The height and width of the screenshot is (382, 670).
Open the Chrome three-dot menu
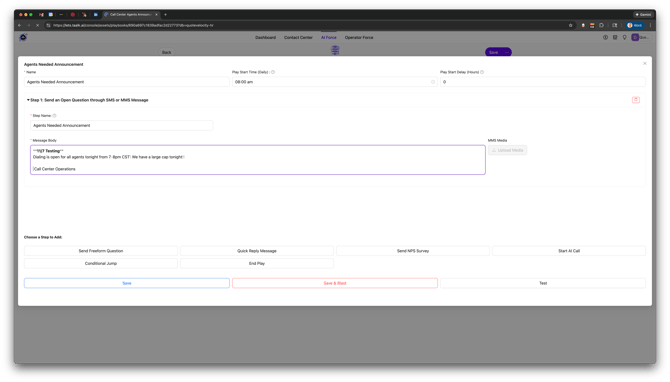pos(650,25)
